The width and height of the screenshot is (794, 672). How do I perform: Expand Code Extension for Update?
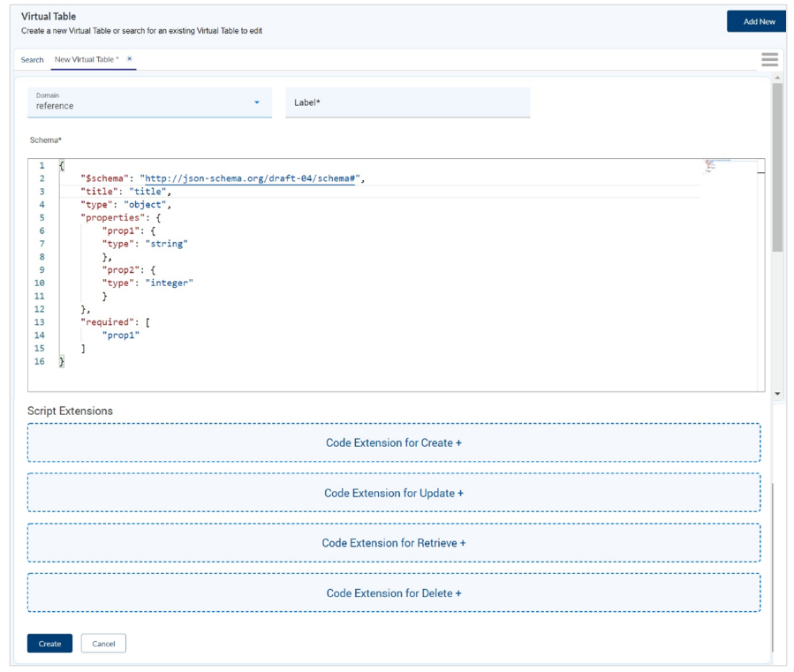[x=394, y=493]
